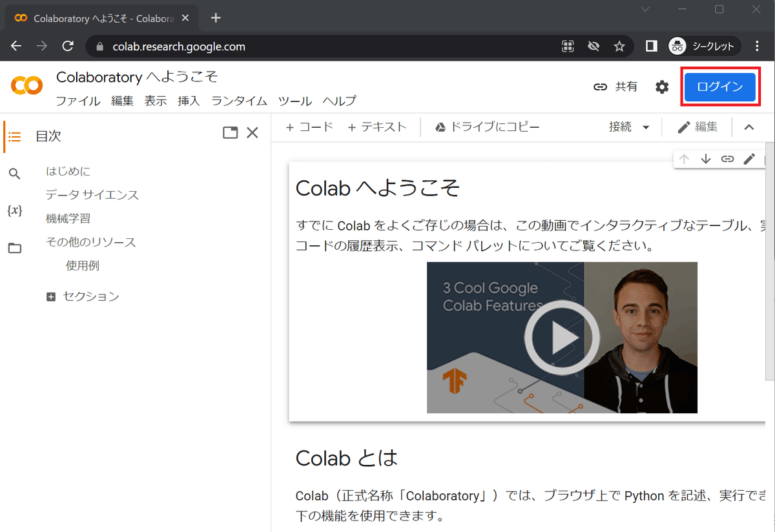775x532 pixels.
Task: Move cell up with arrow icon
Action: [x=685, y=159]
